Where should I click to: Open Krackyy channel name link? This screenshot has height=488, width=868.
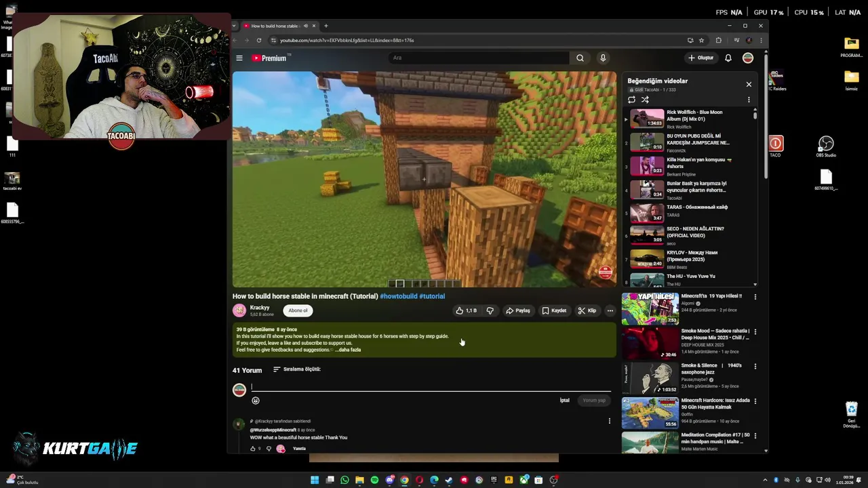[260, 308]
